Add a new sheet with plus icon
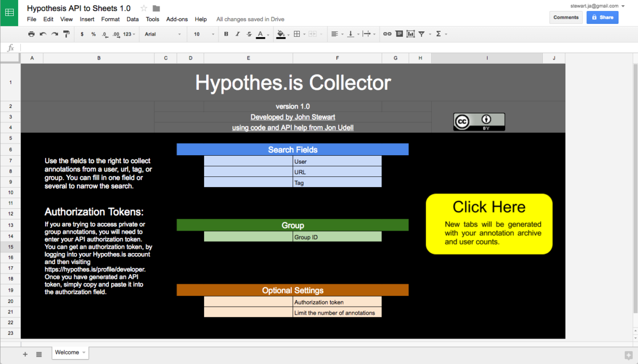Screen dimensions: 638x364 tap(25, 354)
